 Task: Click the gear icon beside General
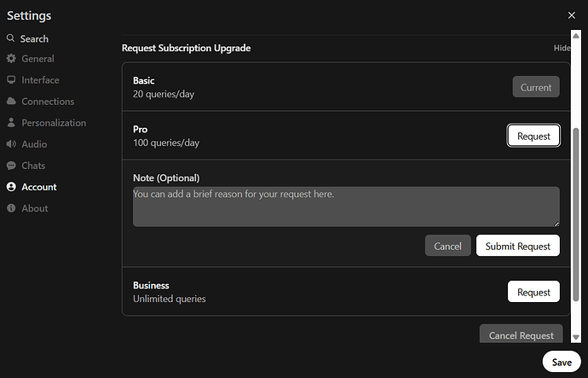coord(11,59)
